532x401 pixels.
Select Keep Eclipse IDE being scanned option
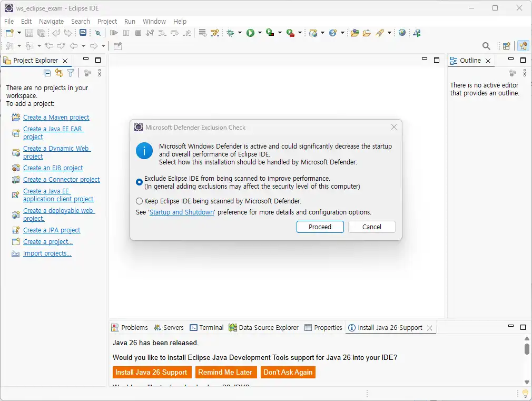[x=139, y=201]
